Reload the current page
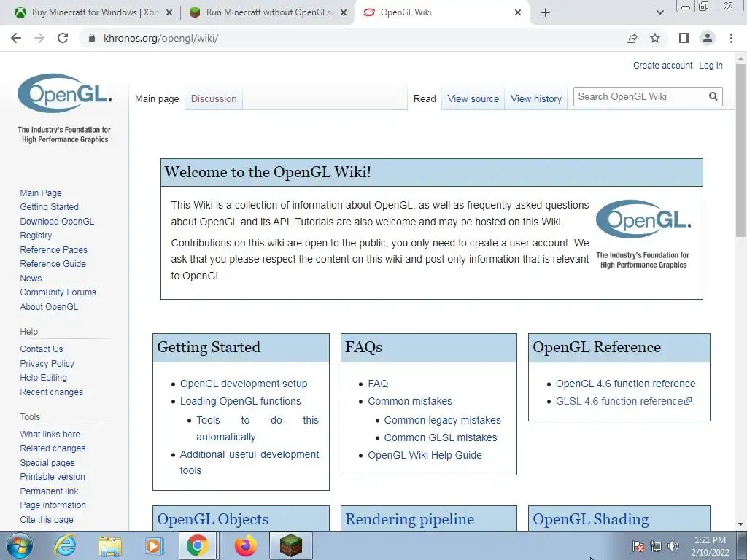This screenshot has height=560, width=747. click(x=63, y=38)
